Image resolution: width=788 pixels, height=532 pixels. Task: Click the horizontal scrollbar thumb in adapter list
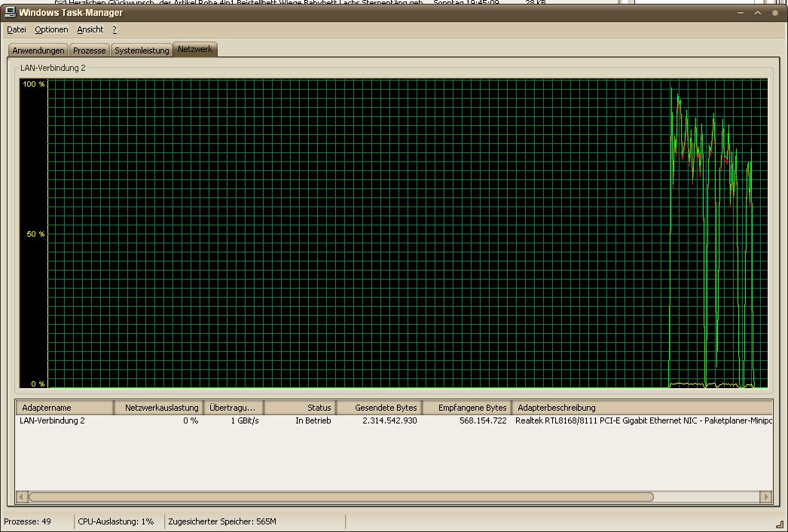(339, 497)
